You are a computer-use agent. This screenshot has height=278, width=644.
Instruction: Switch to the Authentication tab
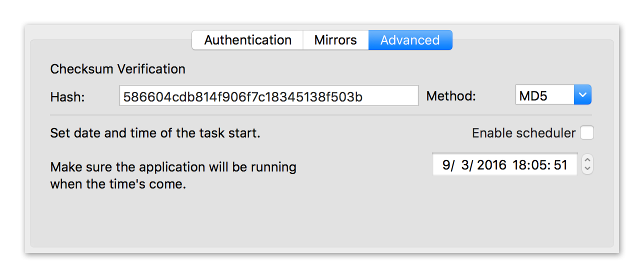(247, 40)
